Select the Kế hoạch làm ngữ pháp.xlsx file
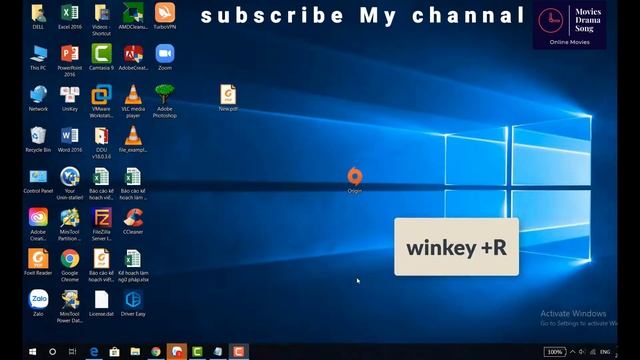 coord(133,266)
